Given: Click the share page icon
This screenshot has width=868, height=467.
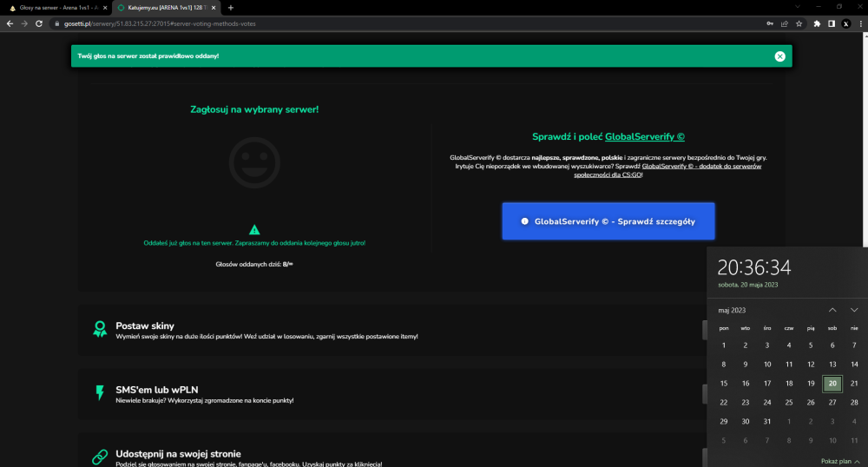Looking at the screenshot, I should [785, 23].
